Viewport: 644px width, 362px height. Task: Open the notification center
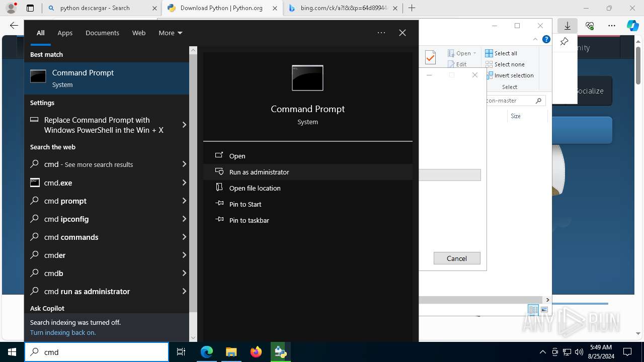627,352
